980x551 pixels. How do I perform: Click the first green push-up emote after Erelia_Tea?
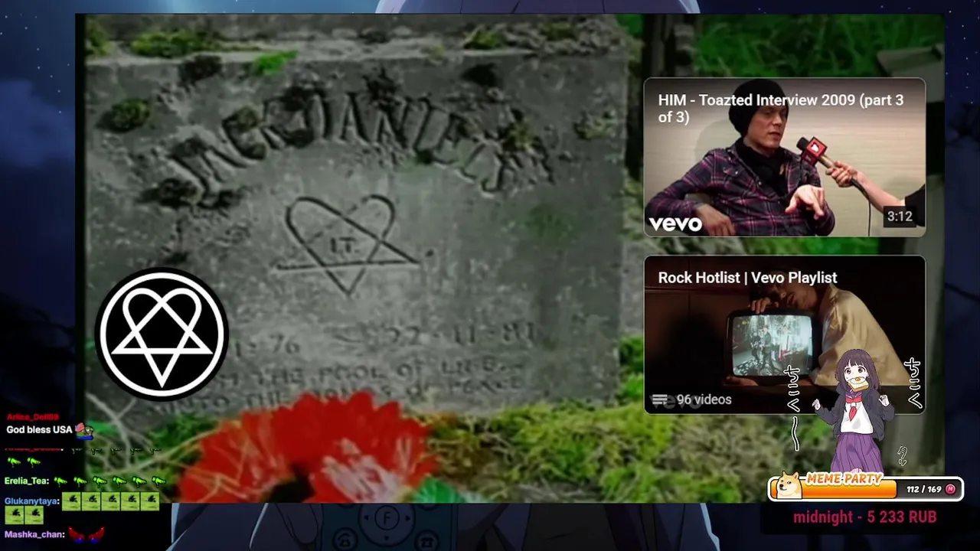pos(60,481)
